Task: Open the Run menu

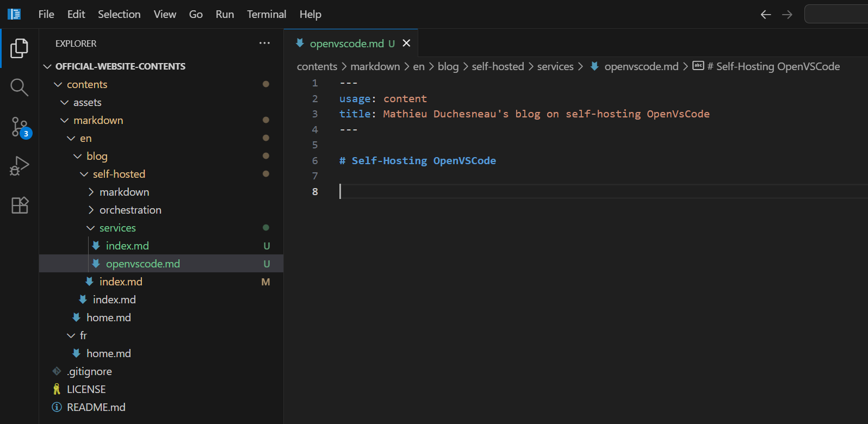Action: click(225, 14)
